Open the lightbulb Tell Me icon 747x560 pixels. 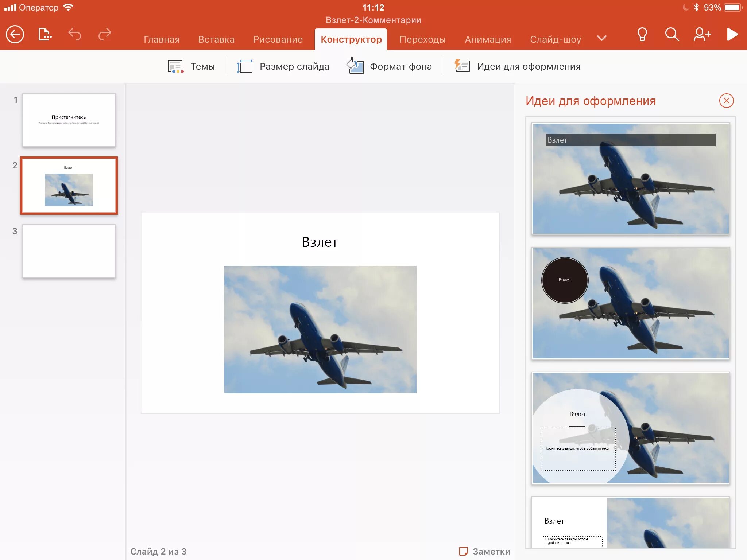tap(642, 35)
